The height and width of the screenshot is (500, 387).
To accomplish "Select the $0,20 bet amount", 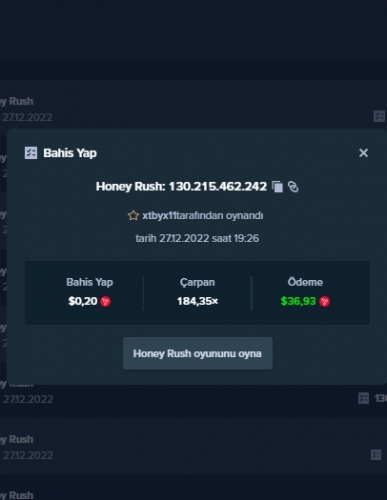I will tap(83, 301).
